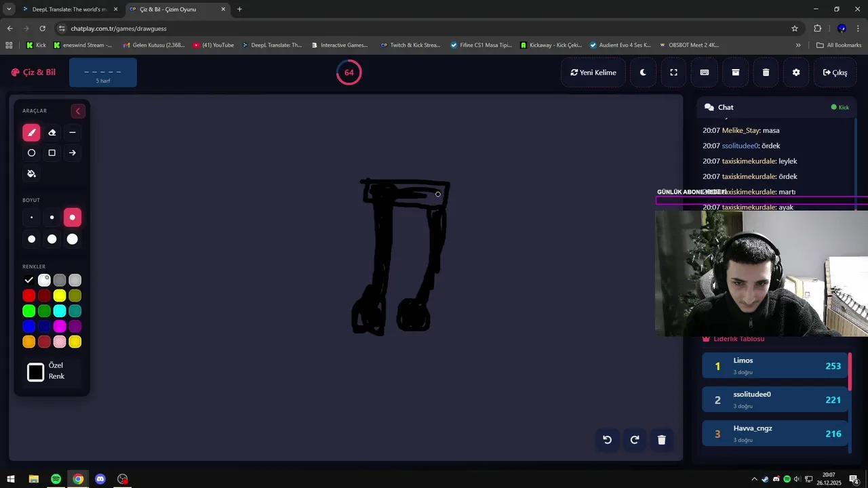Pick the white color swatch
The width and height of the screenshot is (868, 488).
tap(44, 280)
